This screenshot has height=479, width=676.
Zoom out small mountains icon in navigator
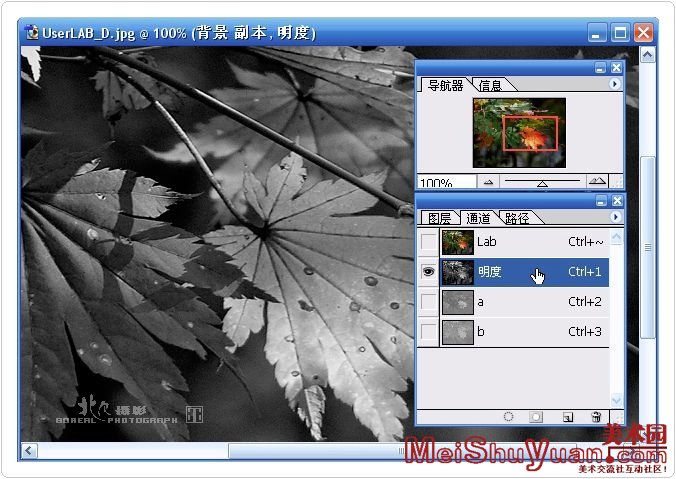coord(488,182)
